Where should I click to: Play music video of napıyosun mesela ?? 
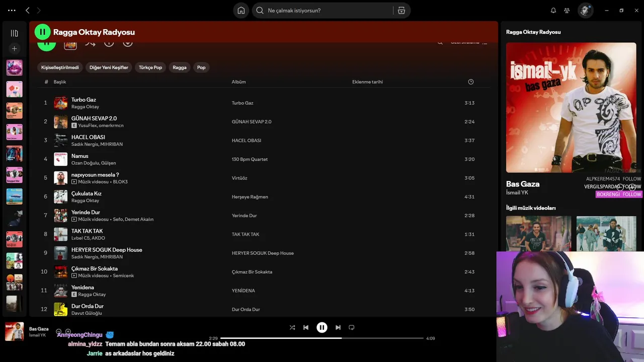point(74,182)
